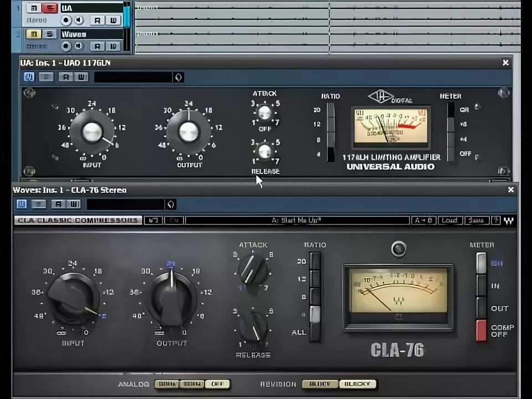Solo the Waves track
Screen dimensions: 532x399
coord(49,34)
